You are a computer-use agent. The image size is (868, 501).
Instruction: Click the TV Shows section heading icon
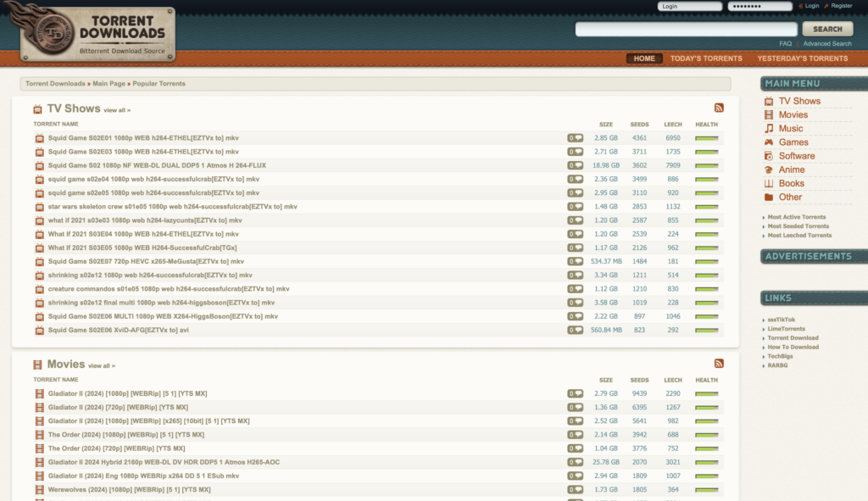pyautogui.click(x=37, y=109)
